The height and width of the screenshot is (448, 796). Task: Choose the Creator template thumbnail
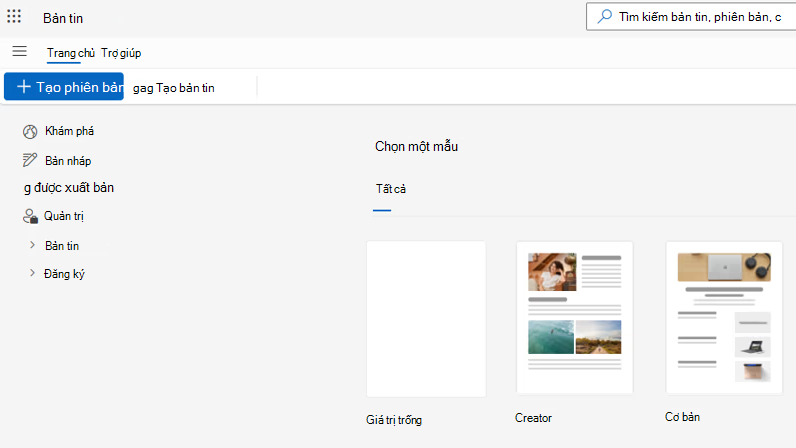click(575, 318)
